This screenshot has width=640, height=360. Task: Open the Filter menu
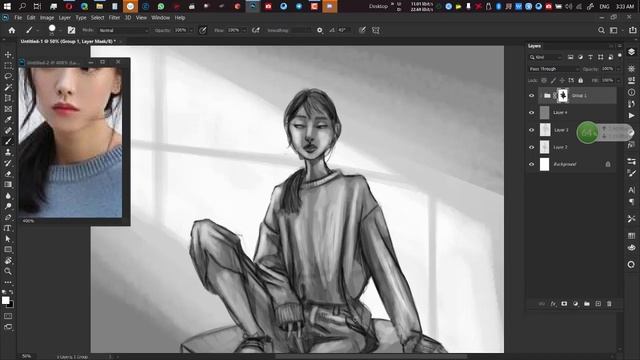coord(114,18)
